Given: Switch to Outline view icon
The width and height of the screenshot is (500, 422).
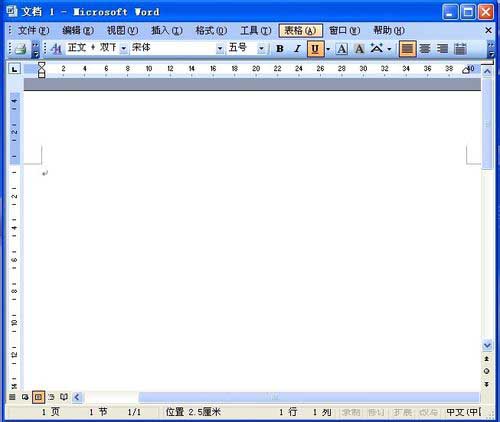Looking at the screenshot, I should click(x=51, y=397).
